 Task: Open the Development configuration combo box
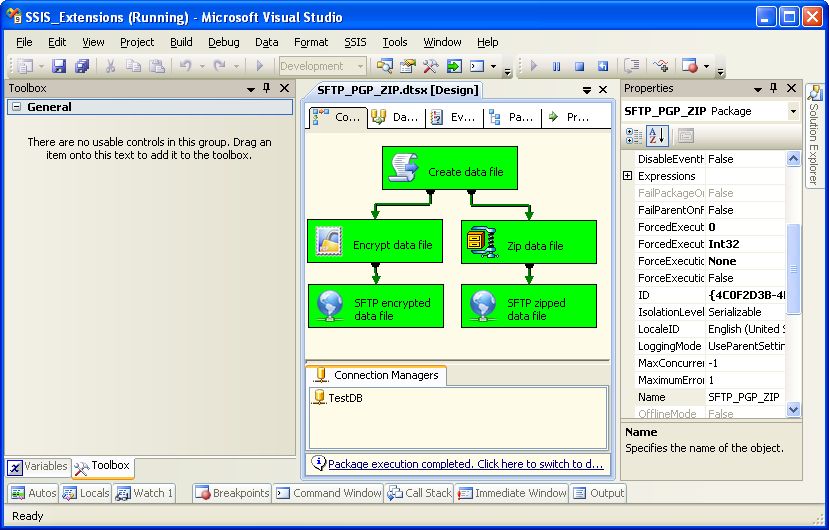(322, 66)
